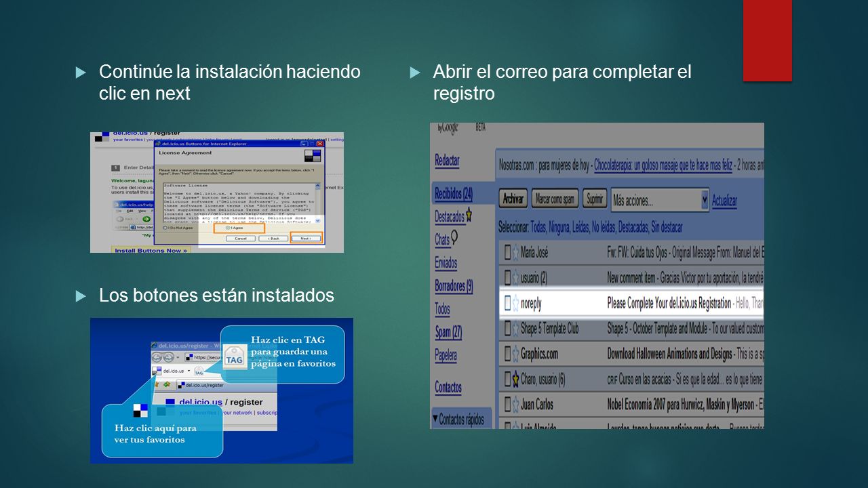Open the Nobel Economia 2007 email
868x488 pixels.
pos(680,404)
